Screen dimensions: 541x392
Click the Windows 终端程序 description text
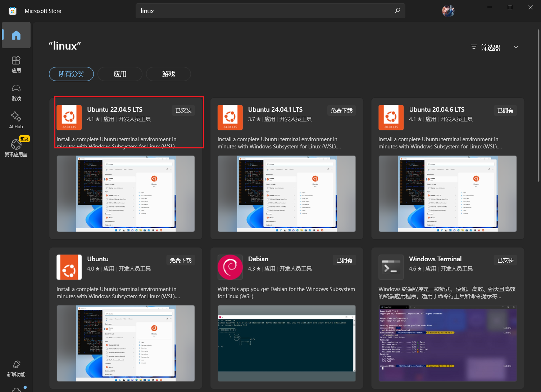pos(447,293)
